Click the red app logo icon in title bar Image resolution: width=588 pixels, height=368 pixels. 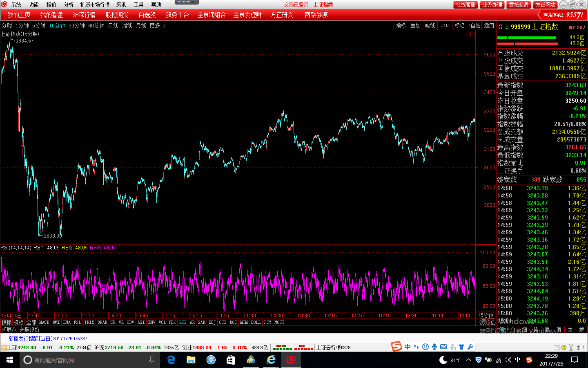4,4
